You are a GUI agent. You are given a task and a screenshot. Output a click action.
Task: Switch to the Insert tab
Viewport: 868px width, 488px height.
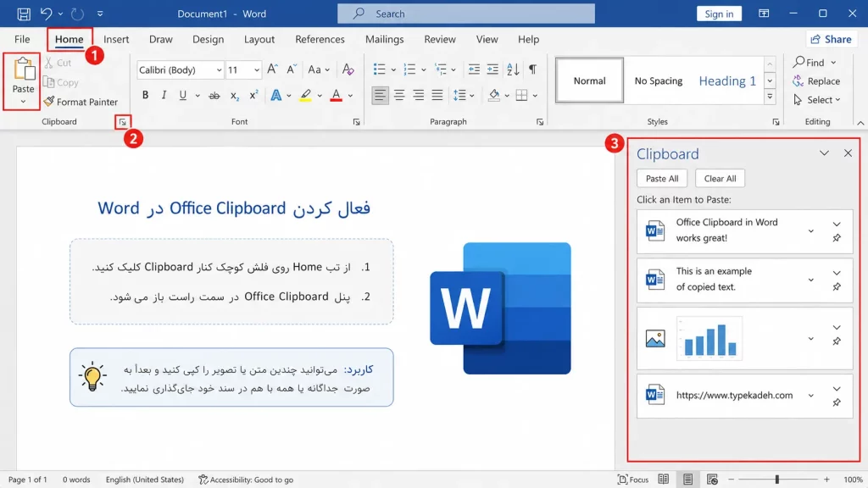(x=116, y=39)
